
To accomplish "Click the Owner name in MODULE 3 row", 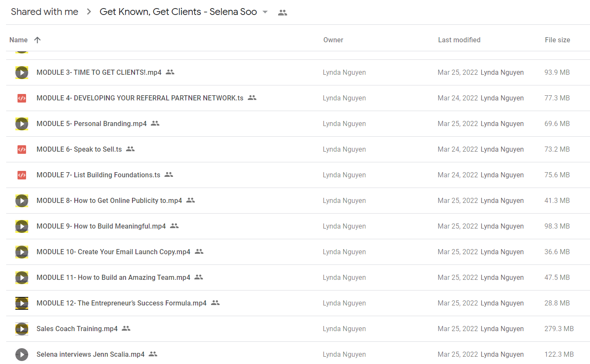I will click(344, 73).
